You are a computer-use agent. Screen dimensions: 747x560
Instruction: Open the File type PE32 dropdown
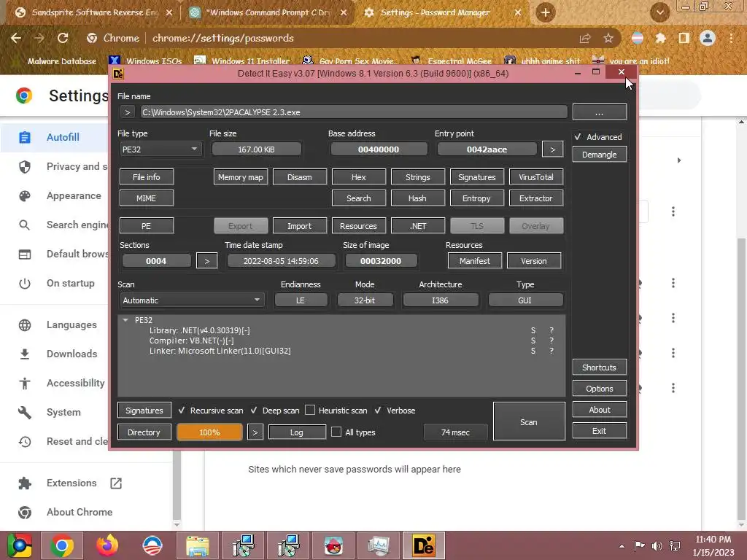pos(160,149)
